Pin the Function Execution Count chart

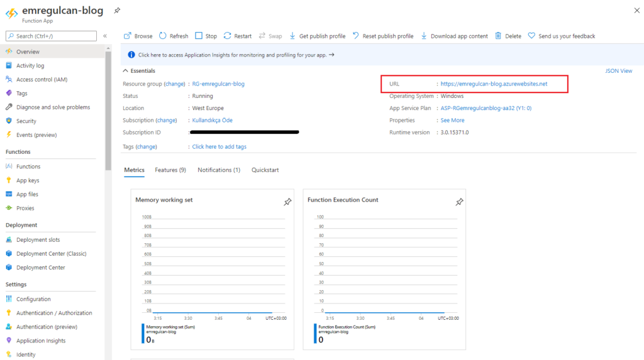point(459,202)
